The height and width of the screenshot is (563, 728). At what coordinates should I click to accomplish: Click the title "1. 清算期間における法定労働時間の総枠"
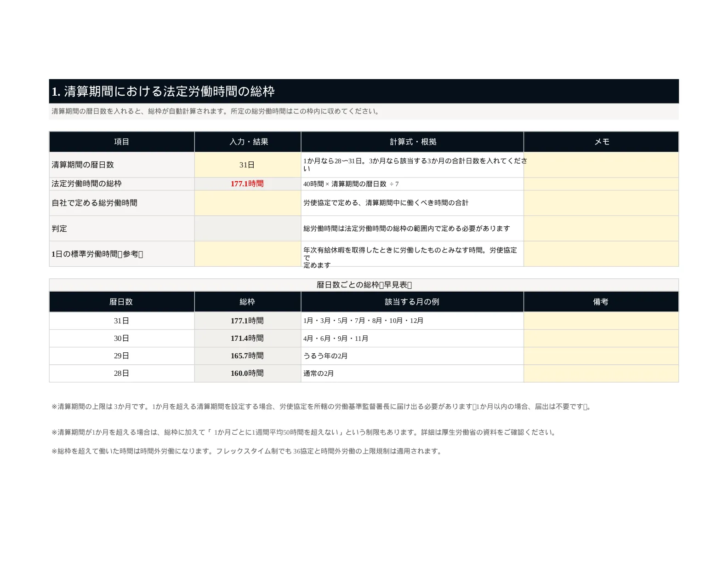(x=163, y=92)
